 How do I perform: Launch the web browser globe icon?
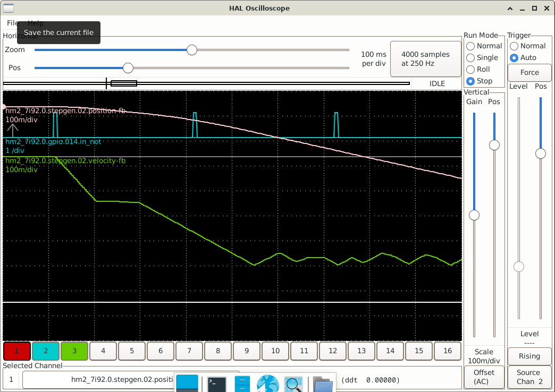coord(267,384)
